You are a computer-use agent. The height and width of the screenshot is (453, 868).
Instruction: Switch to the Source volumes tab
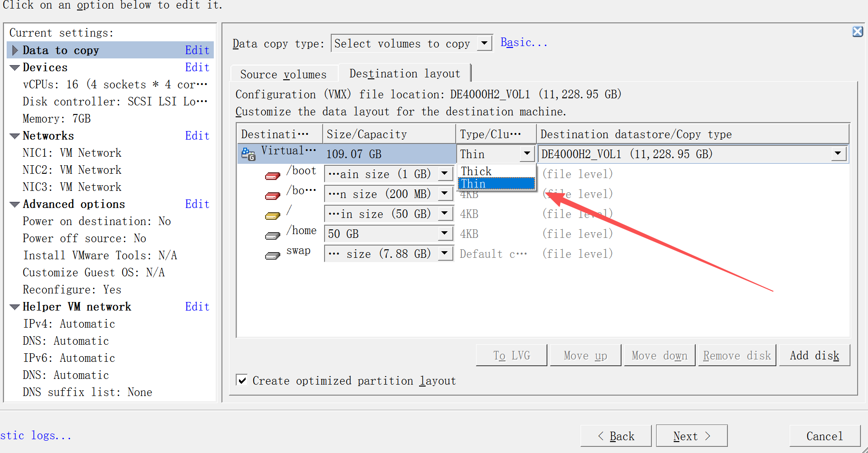tap(284, 75)
